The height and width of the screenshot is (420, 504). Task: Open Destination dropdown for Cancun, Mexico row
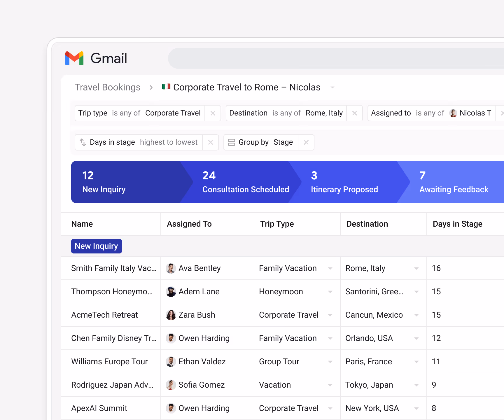pos(416,315)
